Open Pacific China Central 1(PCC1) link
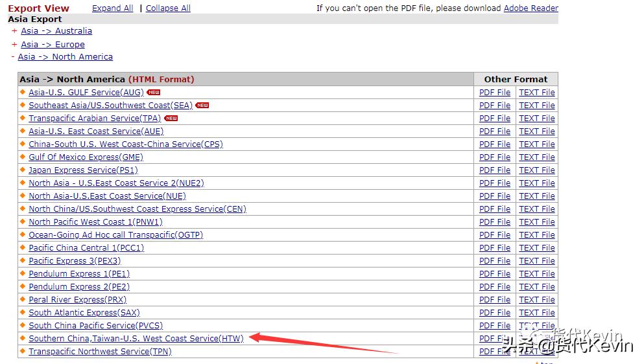644x364 pixels. point(86,248)
